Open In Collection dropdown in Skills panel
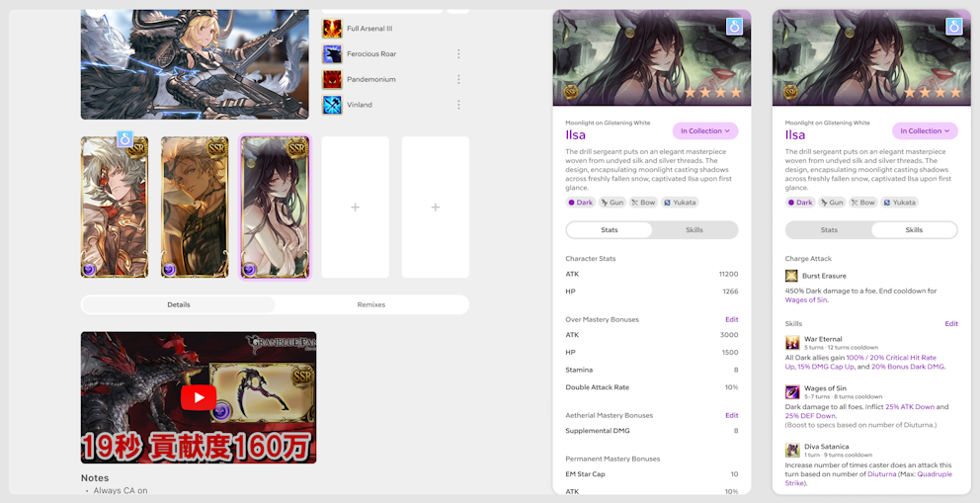980x503 pixels. coord(925,131)
